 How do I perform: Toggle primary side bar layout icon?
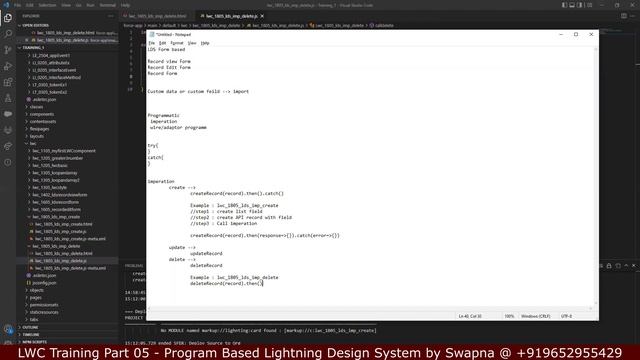[564, 5]
